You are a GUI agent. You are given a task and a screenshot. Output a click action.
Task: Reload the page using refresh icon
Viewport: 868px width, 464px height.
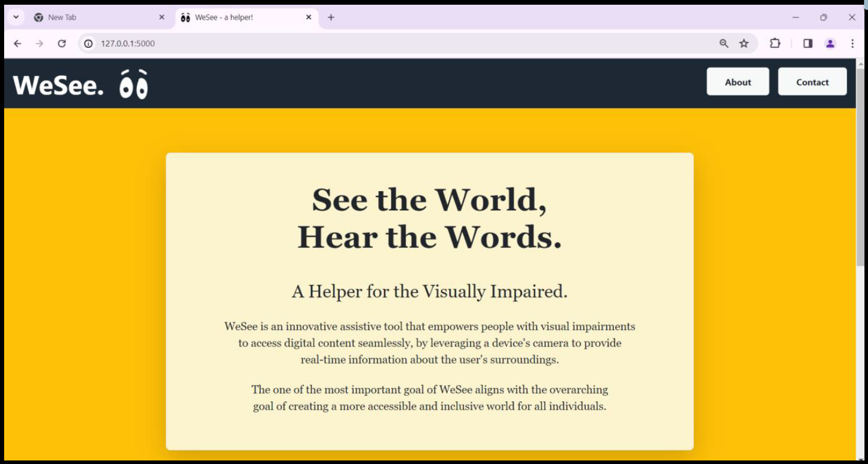tap(63, 43)
